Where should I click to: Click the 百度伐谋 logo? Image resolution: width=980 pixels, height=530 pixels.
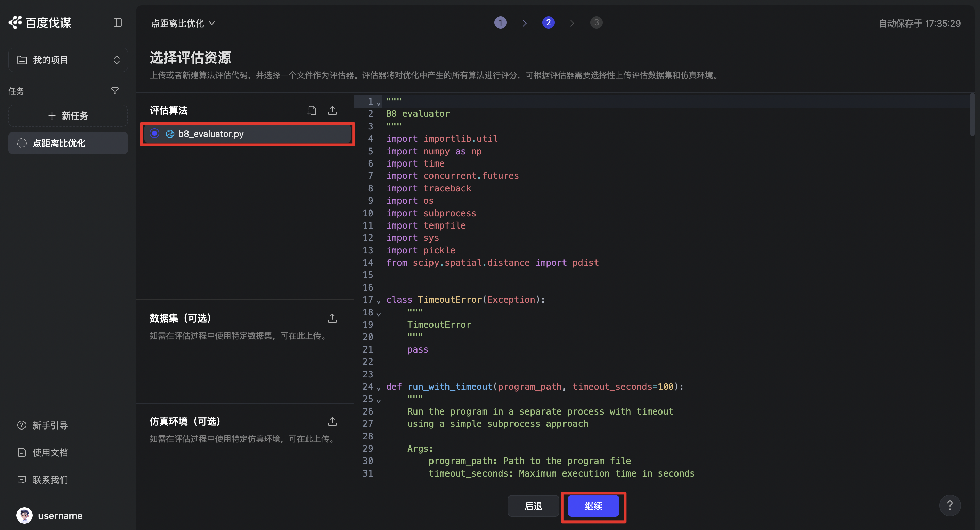click(x=40, y=23)
